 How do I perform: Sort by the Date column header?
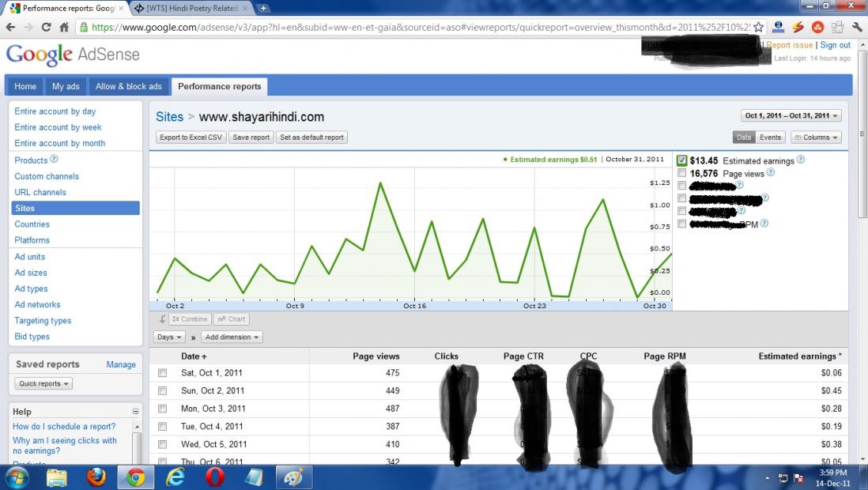(194, 356)
